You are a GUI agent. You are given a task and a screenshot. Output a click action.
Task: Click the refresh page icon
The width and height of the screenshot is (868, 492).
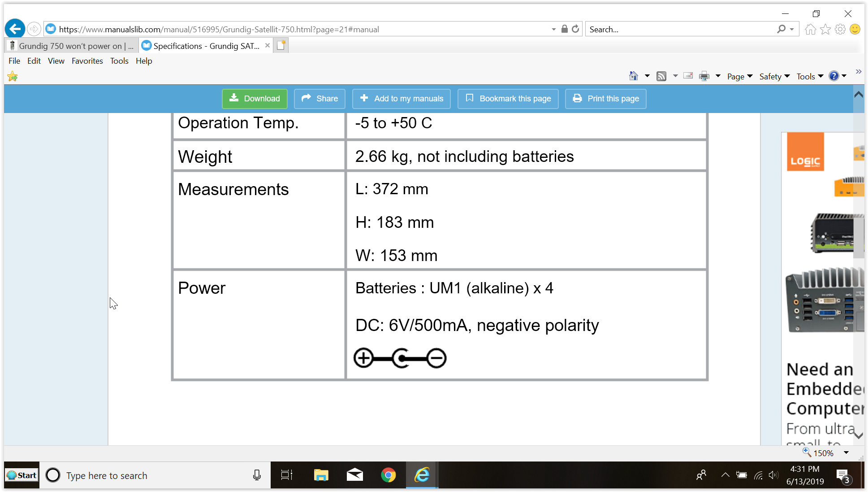[576, 29]
